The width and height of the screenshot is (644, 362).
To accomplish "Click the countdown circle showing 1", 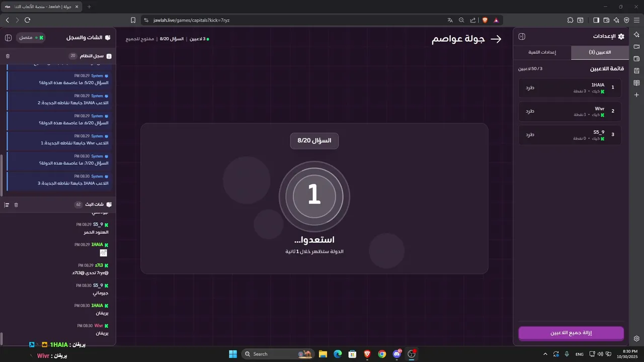I will 314,196.
